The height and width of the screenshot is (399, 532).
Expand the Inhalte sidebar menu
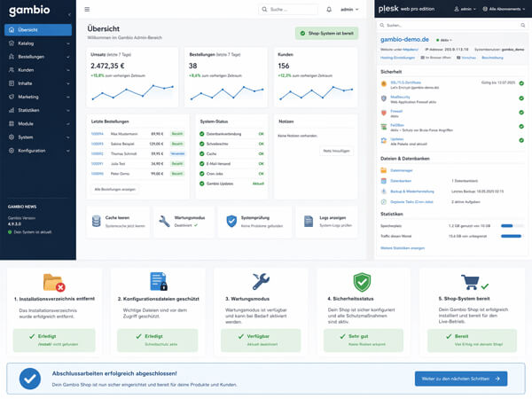tap(38, 83)
